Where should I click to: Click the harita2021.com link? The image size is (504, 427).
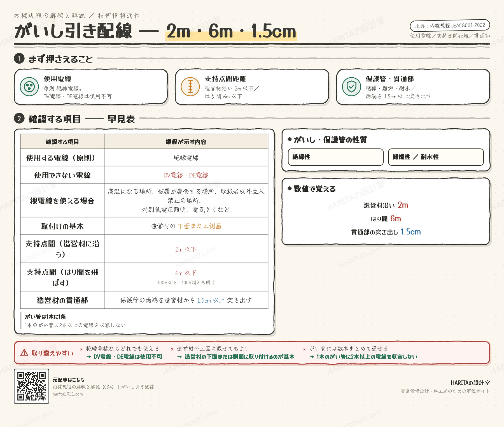68,394
